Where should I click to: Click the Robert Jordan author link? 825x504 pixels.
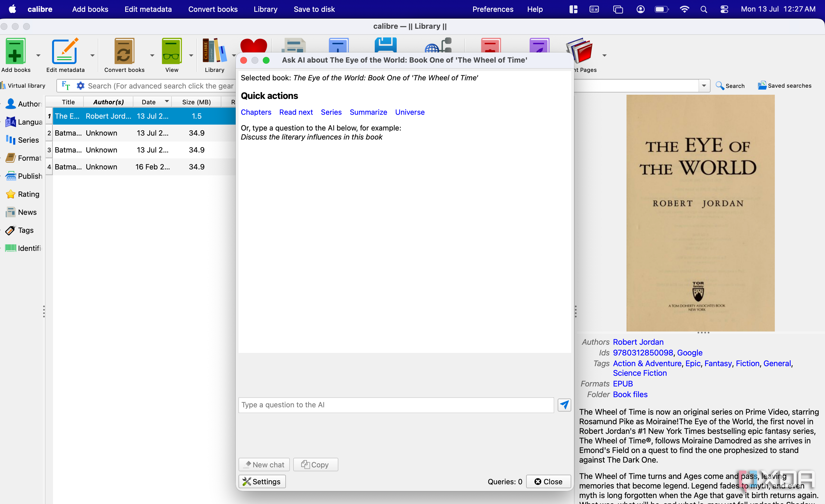pos(638,342)
